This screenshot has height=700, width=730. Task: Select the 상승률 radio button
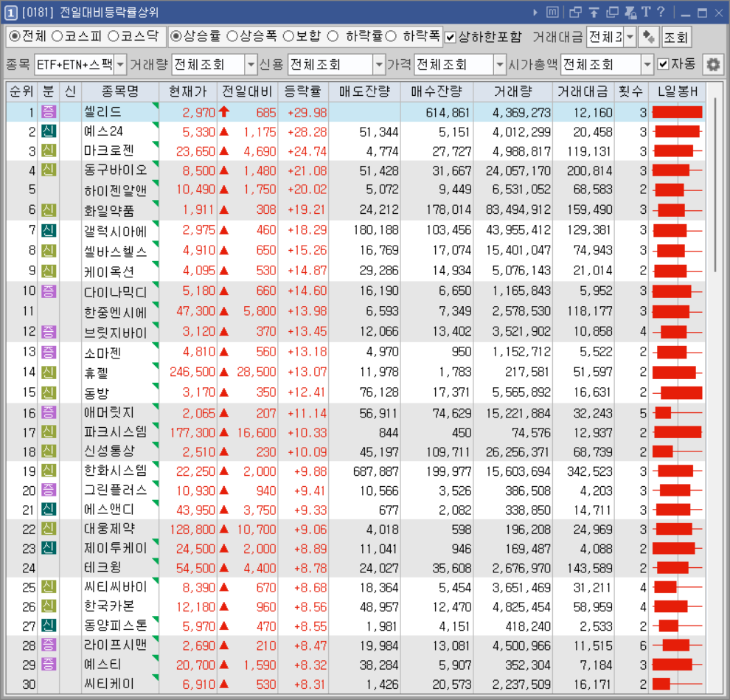click(x=175, y=36)
